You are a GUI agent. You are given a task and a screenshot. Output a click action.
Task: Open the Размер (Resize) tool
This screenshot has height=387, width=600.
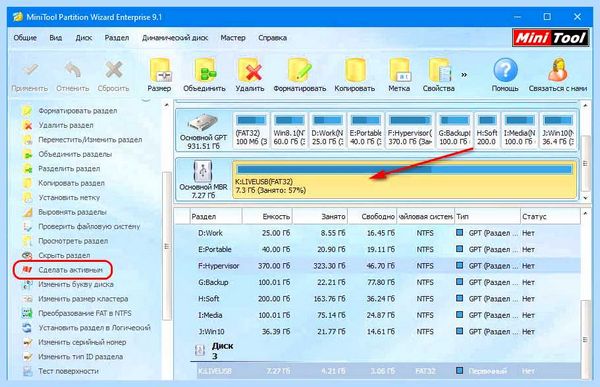point(159,75)
